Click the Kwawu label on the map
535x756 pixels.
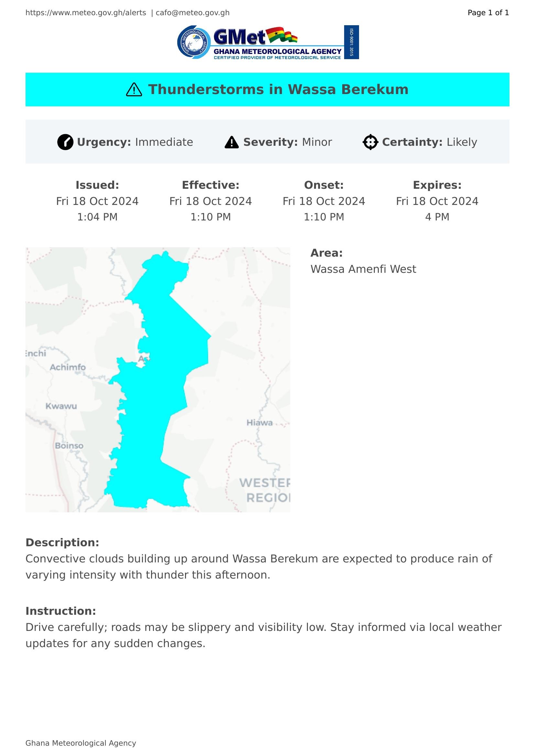point(61,406)
